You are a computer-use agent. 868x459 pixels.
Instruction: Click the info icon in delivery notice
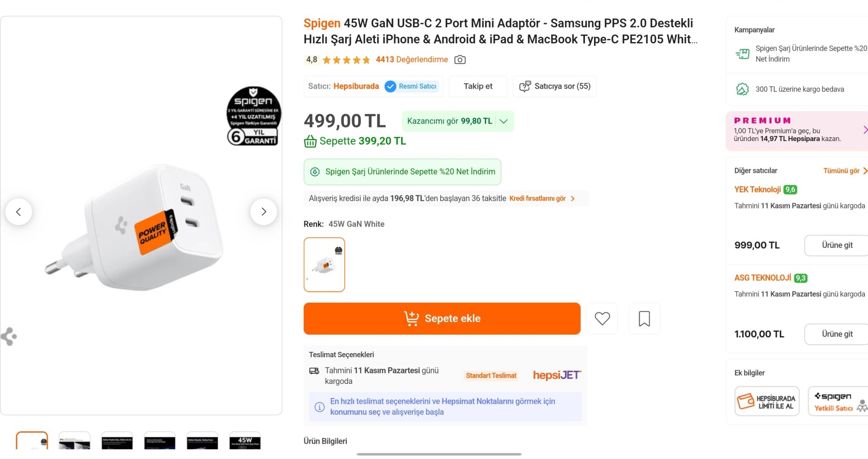pyautogui.click(x=320, y=407)
